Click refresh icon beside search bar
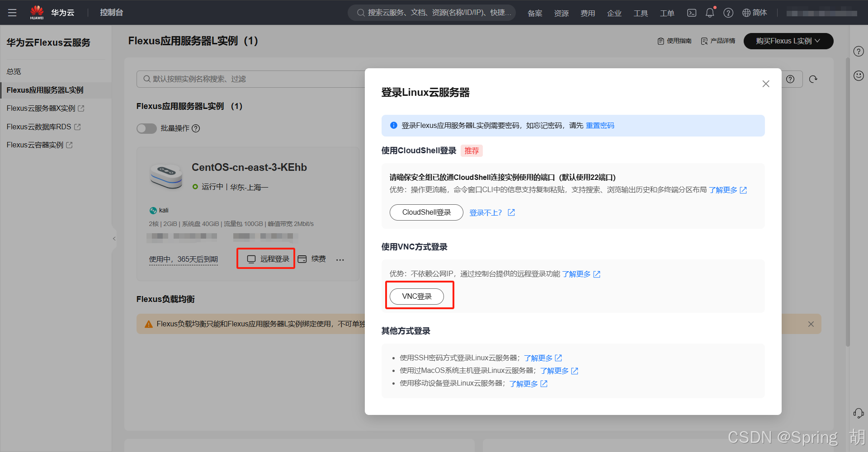Screen dimensions: 868x452 tap(813, 79)
